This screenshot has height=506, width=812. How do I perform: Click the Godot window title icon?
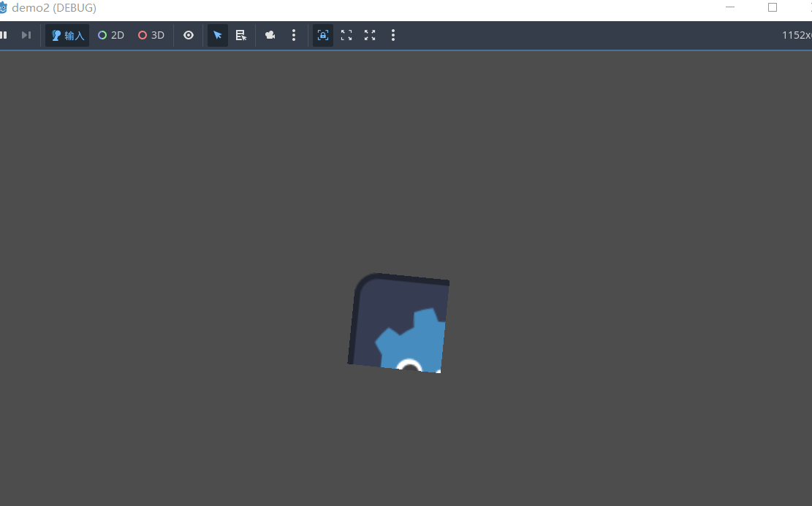pos(3,7)
